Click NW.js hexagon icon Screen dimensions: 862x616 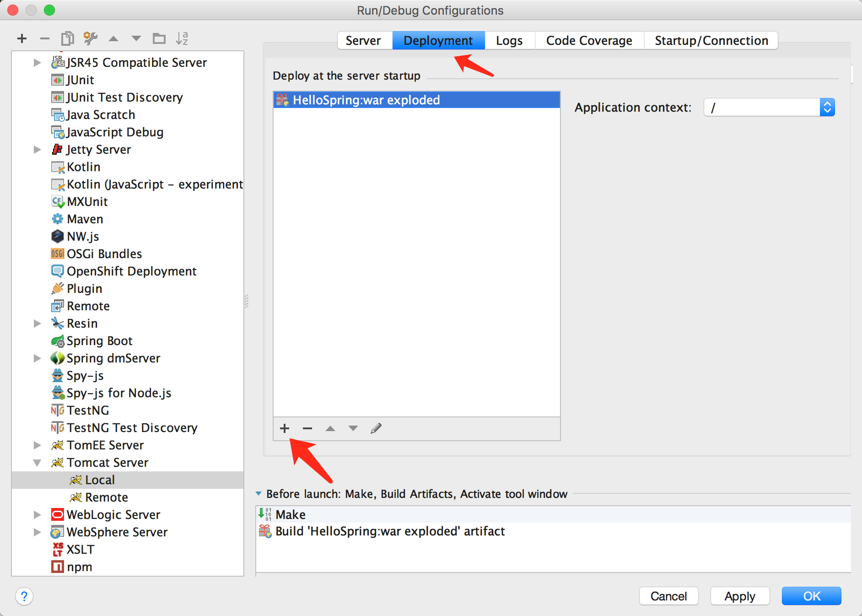57,236
